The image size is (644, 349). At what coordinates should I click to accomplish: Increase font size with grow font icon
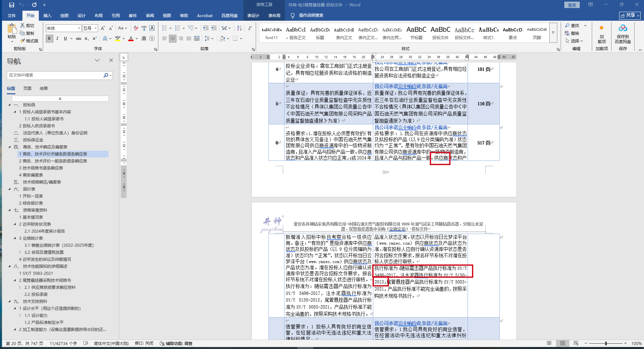coord(103,28)
